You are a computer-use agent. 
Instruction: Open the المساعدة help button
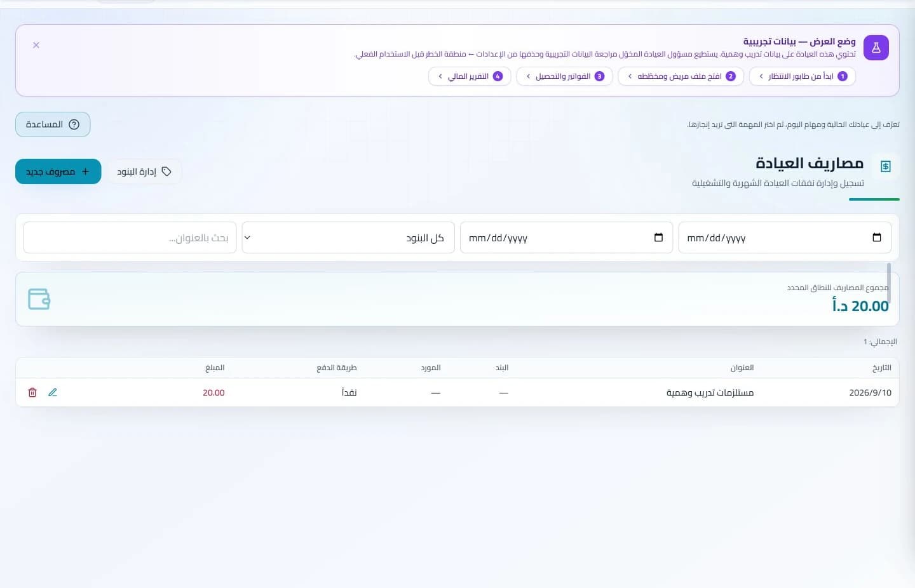(53, 124)
